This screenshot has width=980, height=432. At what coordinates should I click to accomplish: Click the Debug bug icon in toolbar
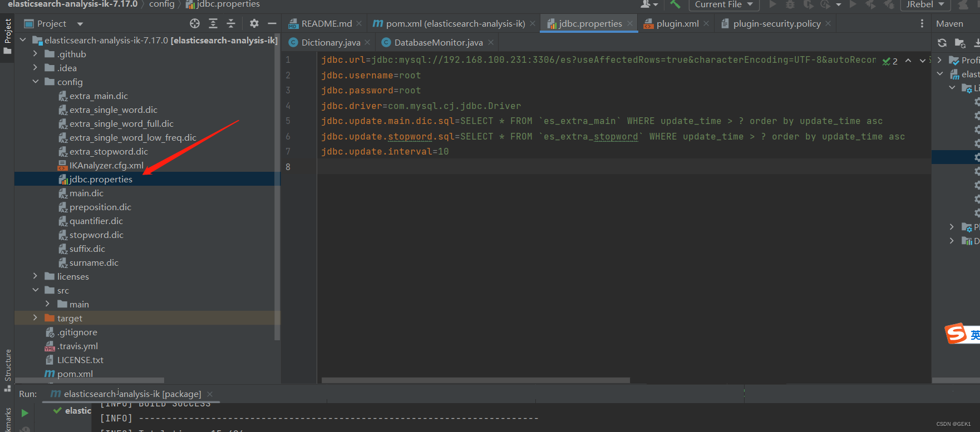click(790, 4)
